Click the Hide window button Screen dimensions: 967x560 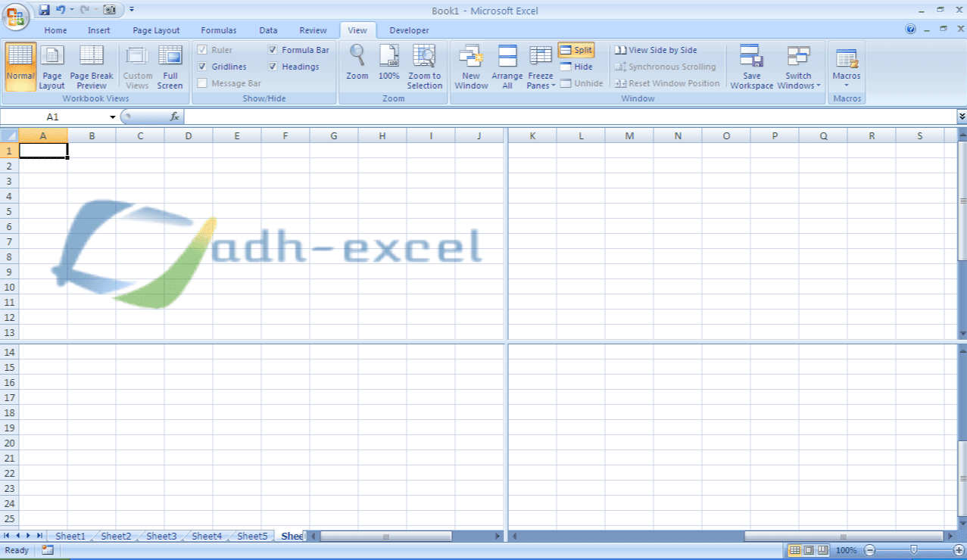(576, 67)
